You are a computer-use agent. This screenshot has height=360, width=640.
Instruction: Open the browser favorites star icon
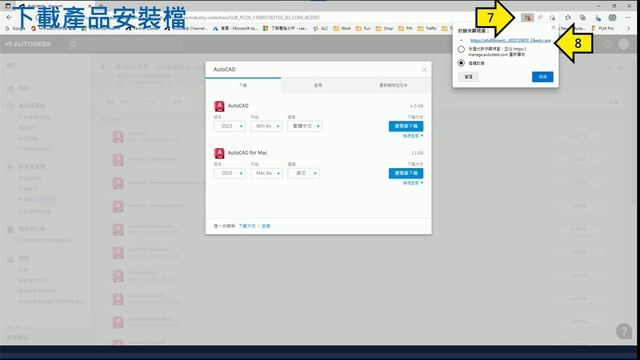[x=568, y=18]
